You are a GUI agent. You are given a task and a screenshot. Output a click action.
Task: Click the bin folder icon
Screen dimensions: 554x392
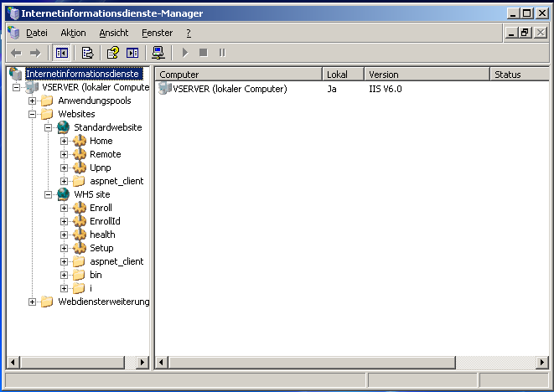(79, 275)
